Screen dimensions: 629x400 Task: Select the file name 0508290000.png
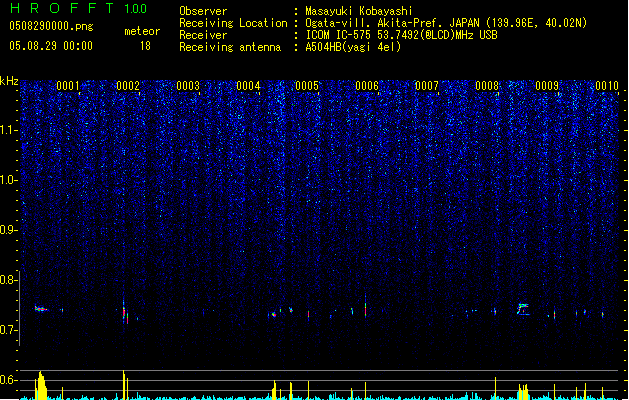[x=51, y=27]
